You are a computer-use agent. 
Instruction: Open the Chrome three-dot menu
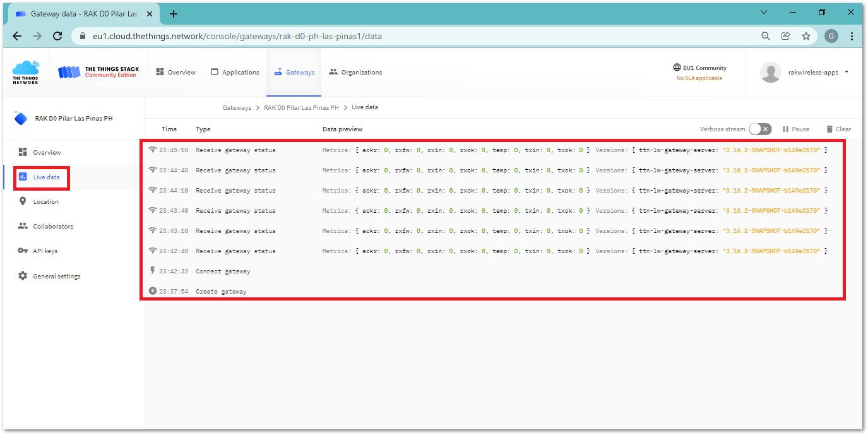(852, 36)
